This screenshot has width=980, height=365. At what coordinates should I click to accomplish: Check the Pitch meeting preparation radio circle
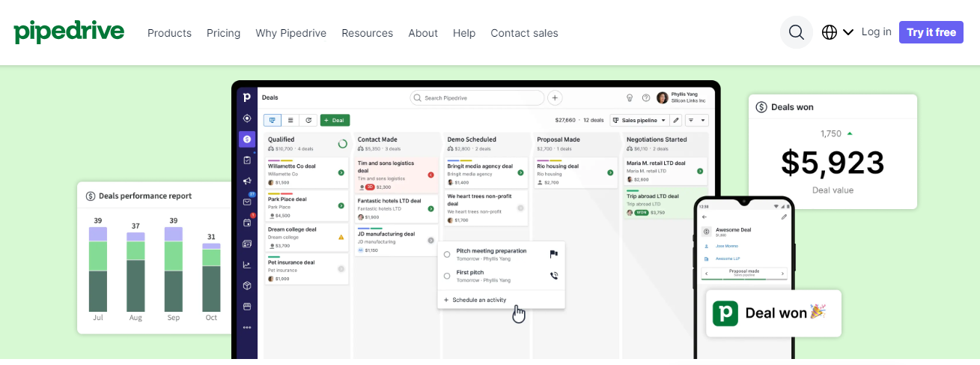click(x=447, y=254)
